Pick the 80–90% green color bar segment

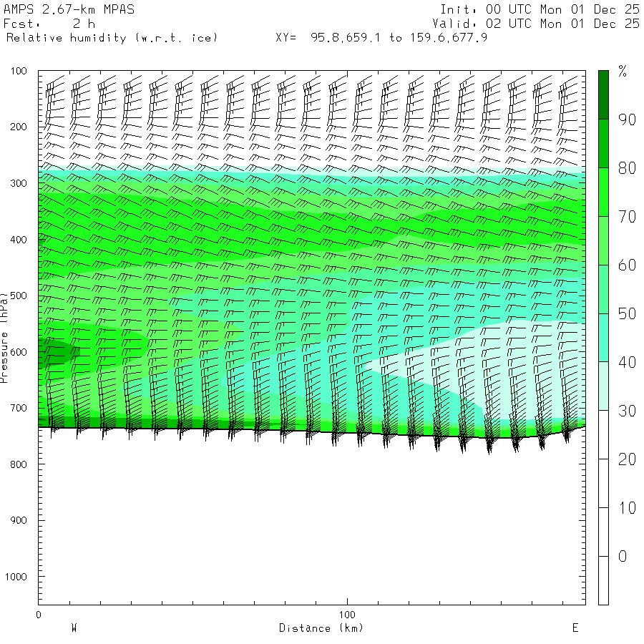[603, 144]
